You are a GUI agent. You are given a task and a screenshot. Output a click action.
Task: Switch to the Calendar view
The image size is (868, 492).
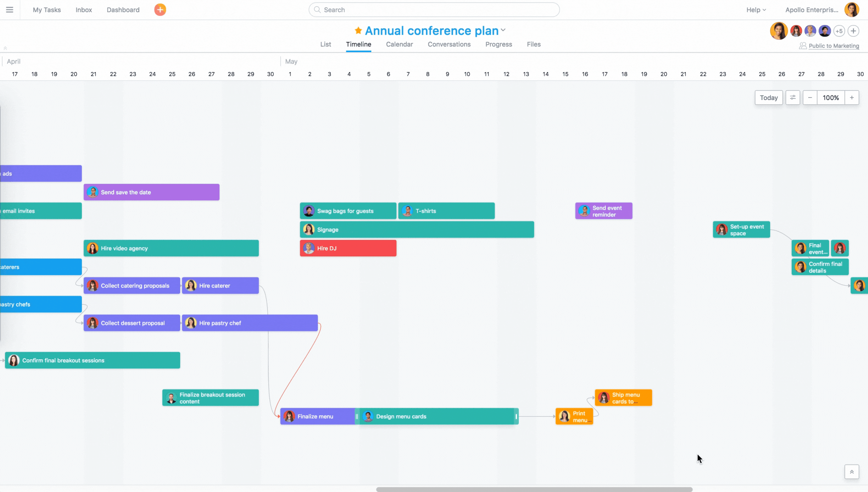point(399,44)
